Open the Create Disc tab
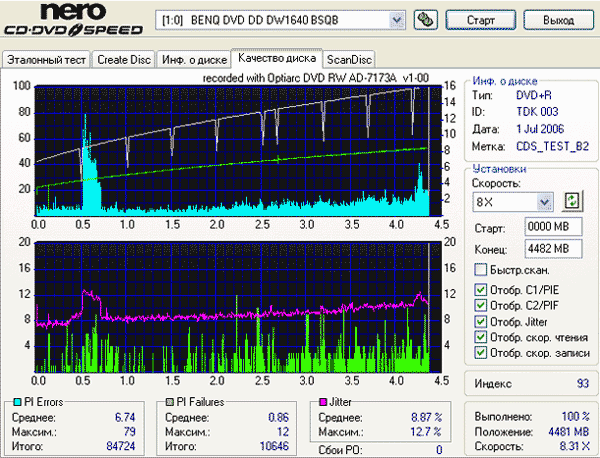The height and width of the screenshot is (458, 600). [x=124, y=60]
